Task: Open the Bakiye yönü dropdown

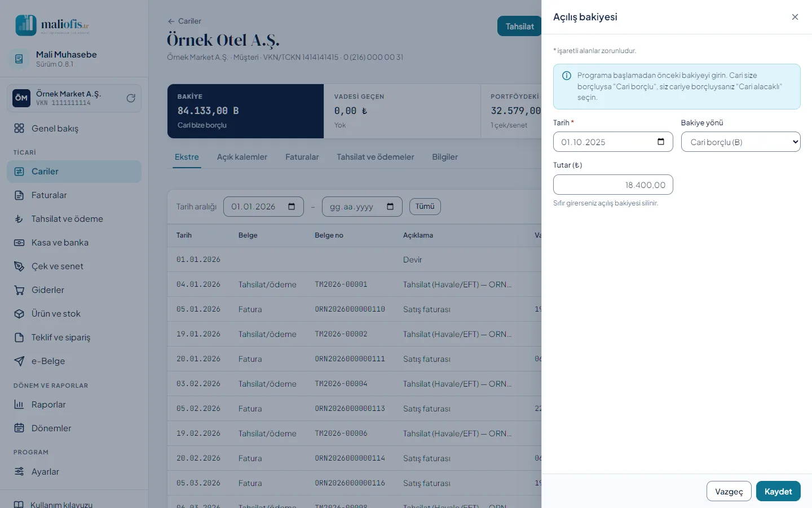Action: (x=741, y=142)
